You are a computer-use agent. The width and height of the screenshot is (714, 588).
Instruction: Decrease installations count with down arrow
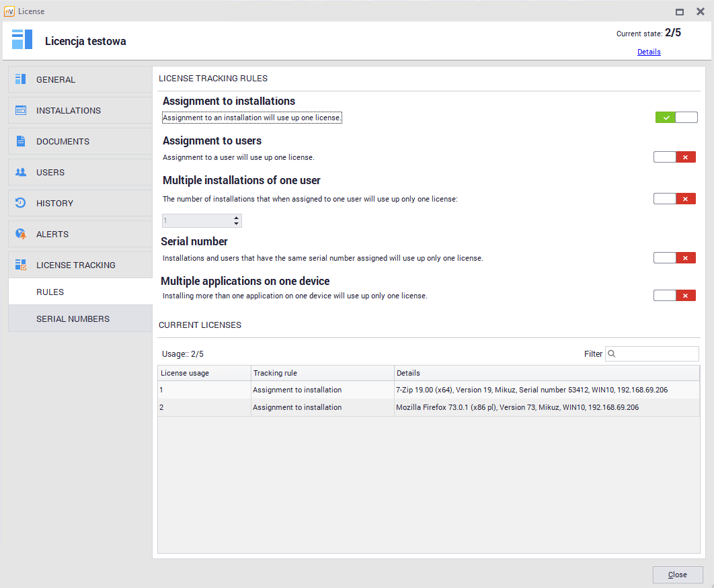coord(236,224)
